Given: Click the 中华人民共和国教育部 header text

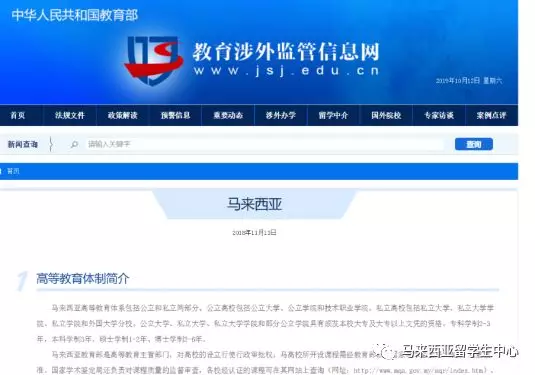Looking at the screenshot, I should pos(75,15).
